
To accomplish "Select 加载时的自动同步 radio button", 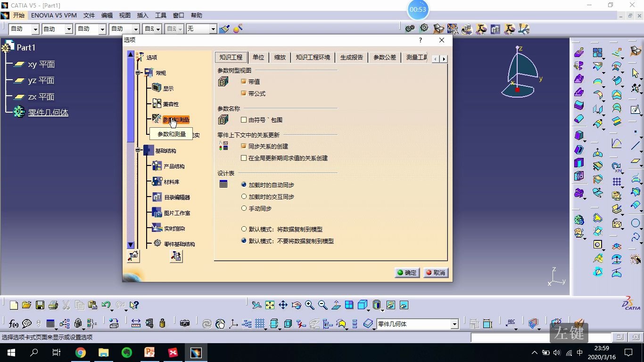I will click(x=244, y=184).
